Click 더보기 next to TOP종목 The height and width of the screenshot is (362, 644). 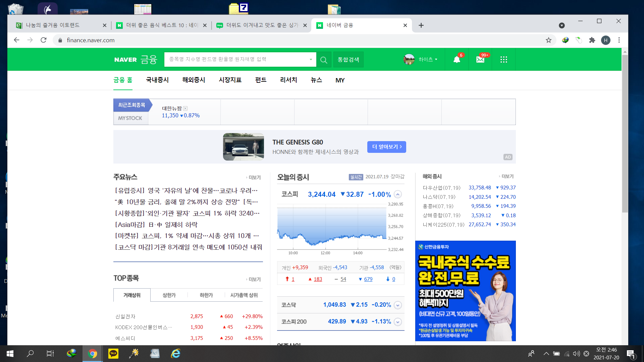click(254, 279)
